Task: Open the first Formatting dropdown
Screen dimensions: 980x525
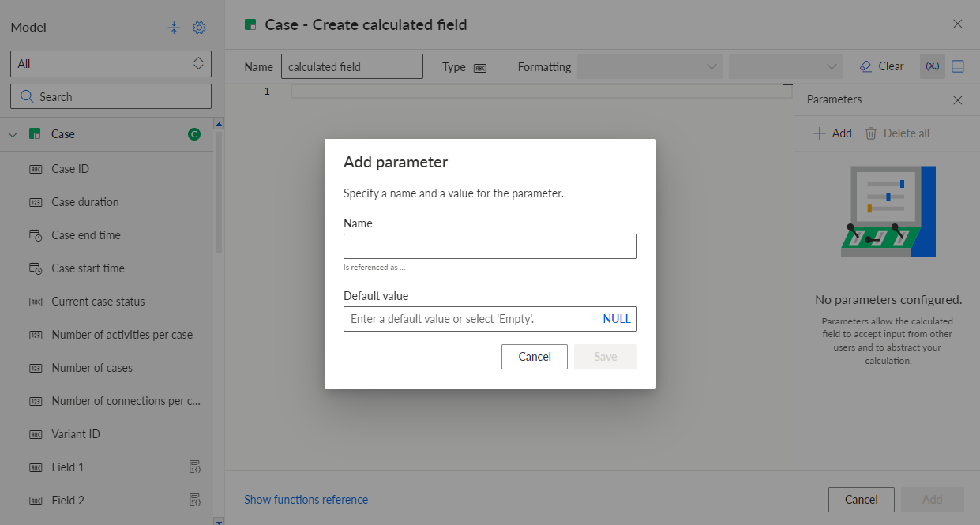Action: [650, 66]
